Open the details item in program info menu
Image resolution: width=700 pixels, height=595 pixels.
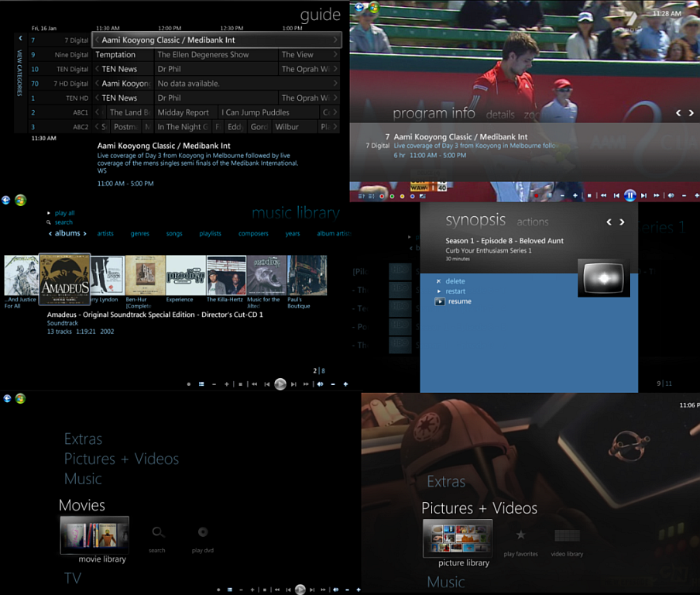499,114
